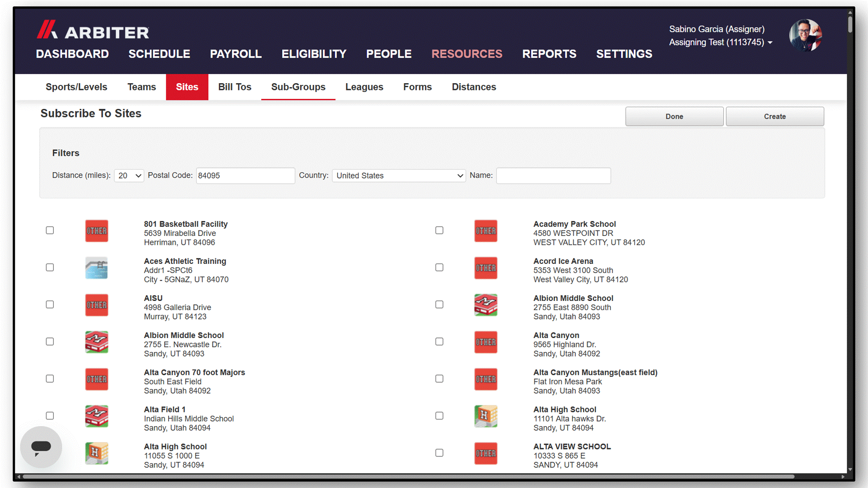Click the Acord Ice Arena site name

(563, 261)
